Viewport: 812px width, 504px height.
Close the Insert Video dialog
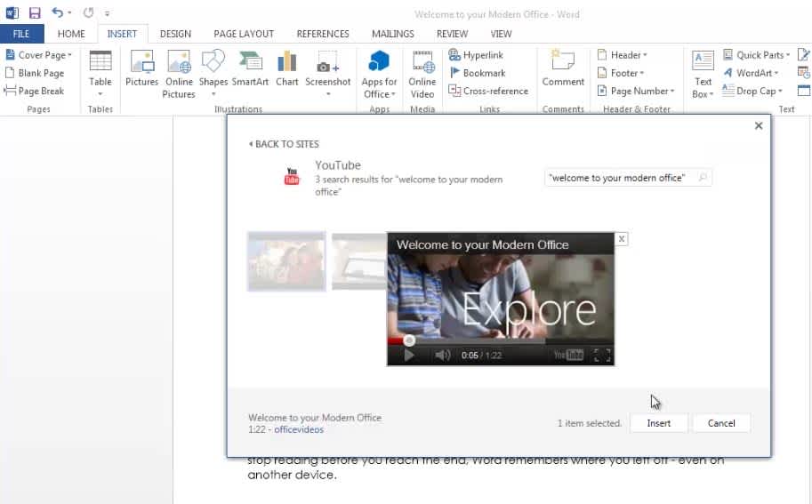[x=759, y=125]
